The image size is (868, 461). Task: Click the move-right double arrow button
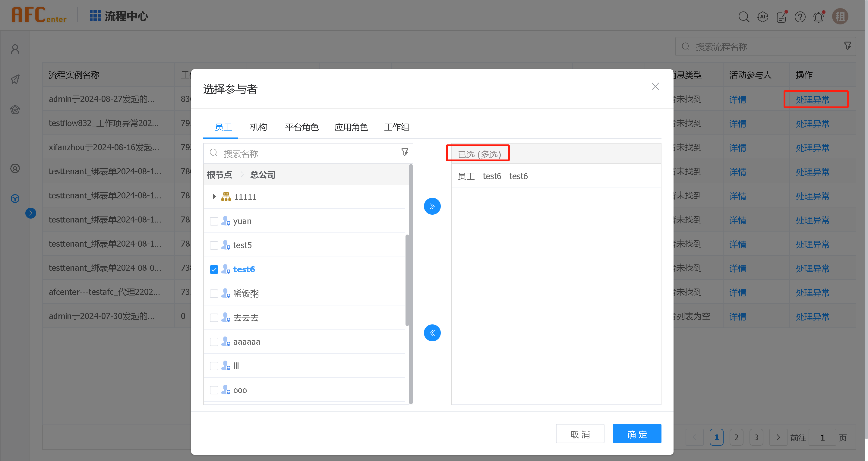click(432, 206)
